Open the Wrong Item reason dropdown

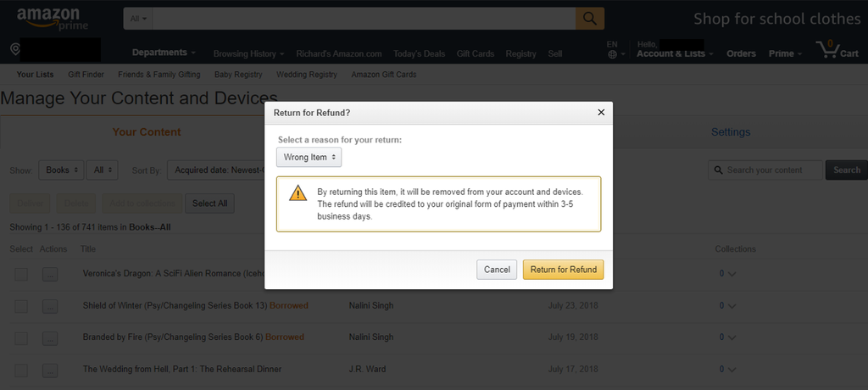(309, 158)
